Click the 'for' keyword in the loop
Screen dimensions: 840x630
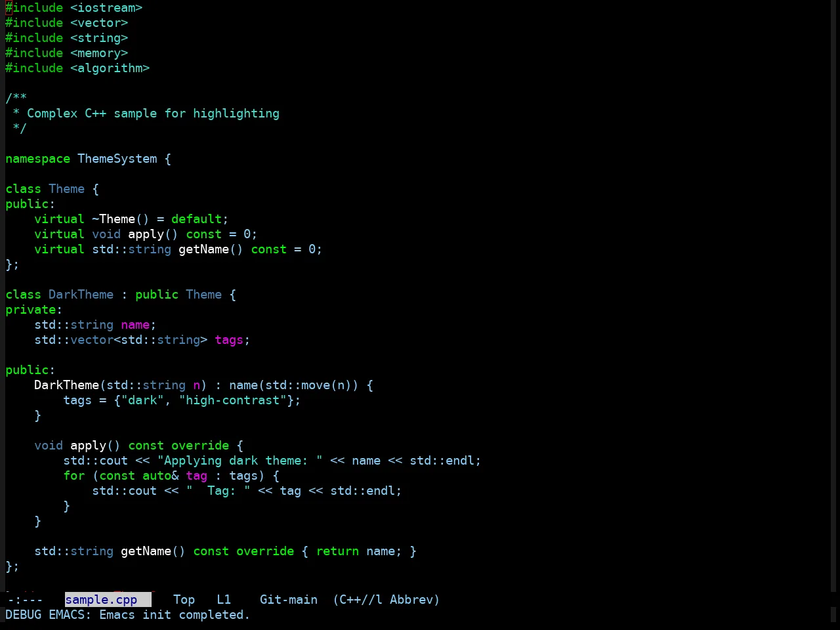pyautogui.click(x=74, y=476)
